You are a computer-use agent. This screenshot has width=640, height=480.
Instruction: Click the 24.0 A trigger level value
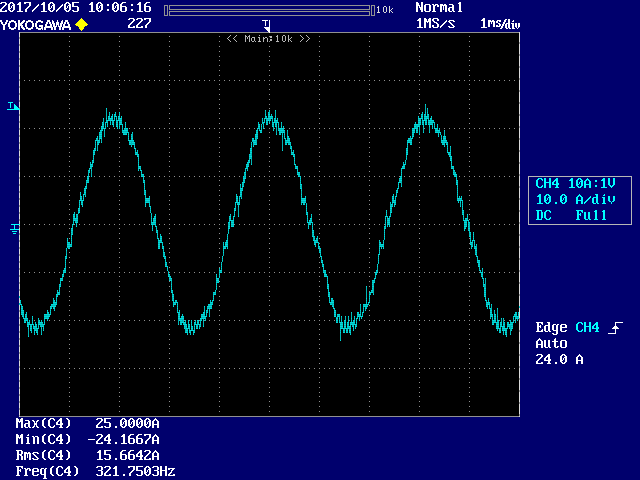[x=559, y=359]
